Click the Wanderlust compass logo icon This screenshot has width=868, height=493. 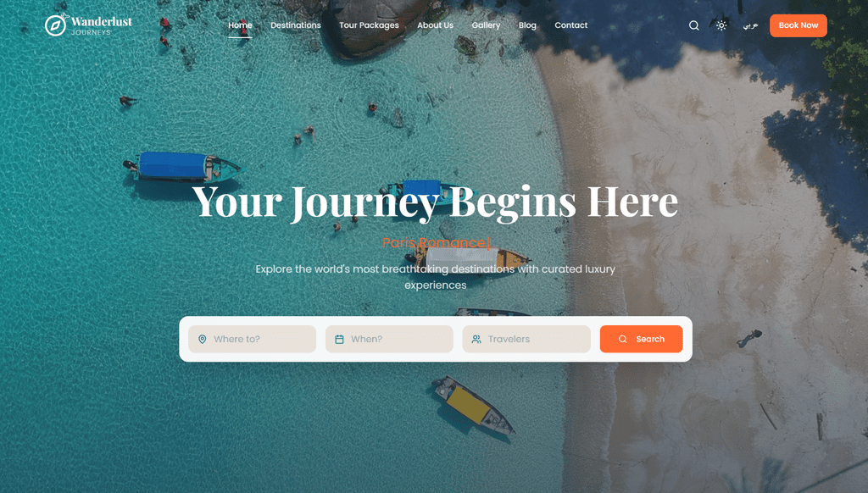[55, 25]
